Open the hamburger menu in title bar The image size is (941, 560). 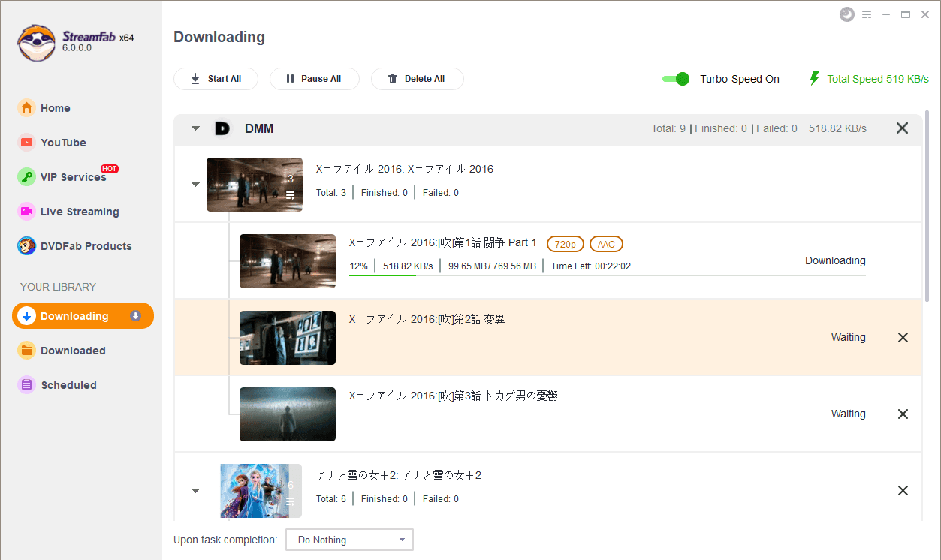pos(867,14)
